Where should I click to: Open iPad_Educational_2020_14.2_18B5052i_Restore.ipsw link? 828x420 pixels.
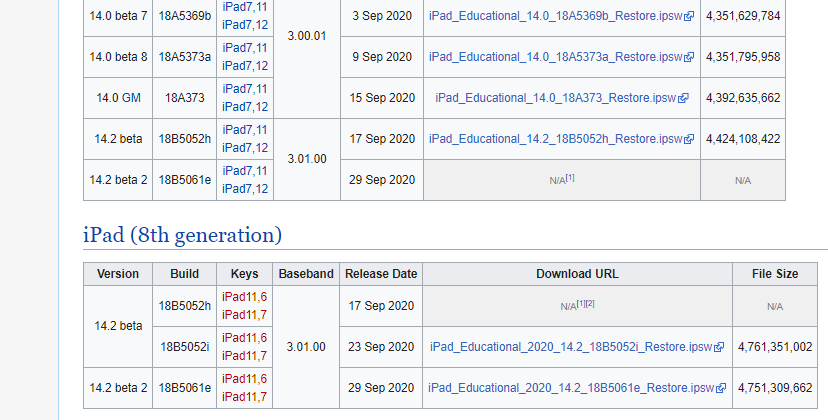571,347
